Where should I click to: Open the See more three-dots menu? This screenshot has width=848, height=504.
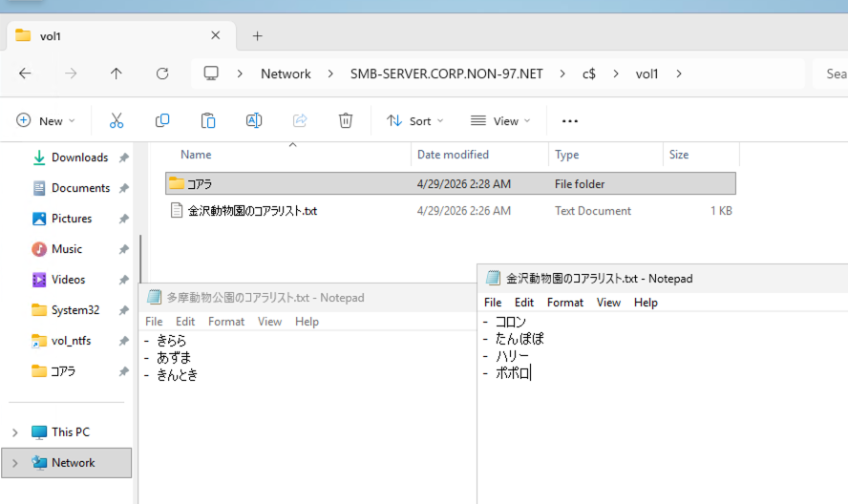point(570,121)
